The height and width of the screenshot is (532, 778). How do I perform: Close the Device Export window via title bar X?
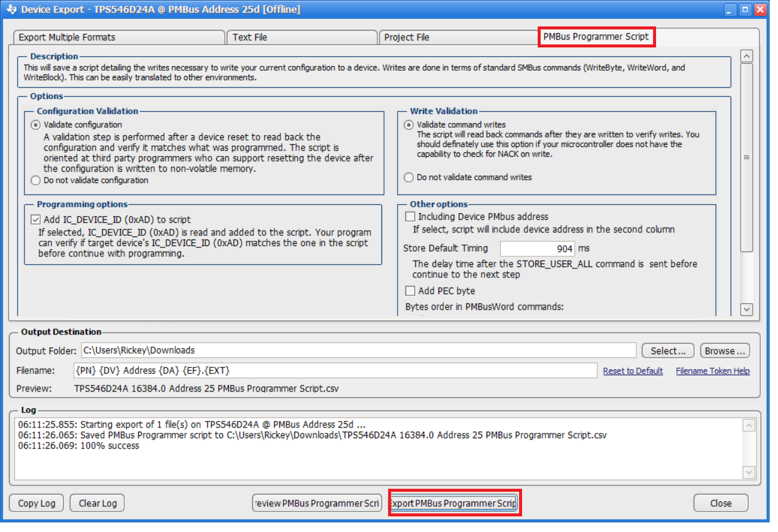(761, 9)
